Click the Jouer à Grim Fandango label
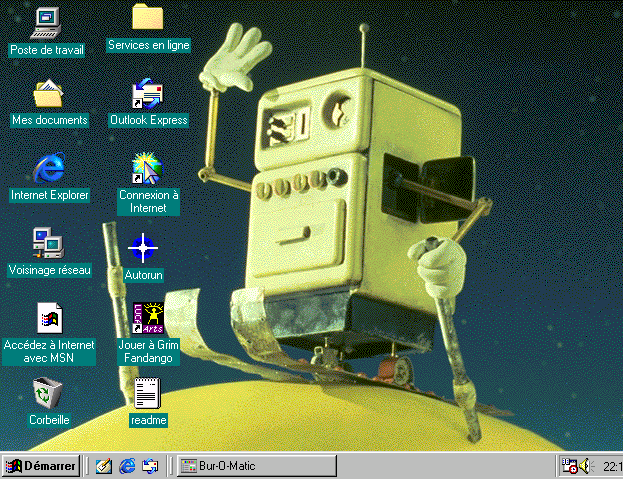The image size is (623, 479). point(148,351)
